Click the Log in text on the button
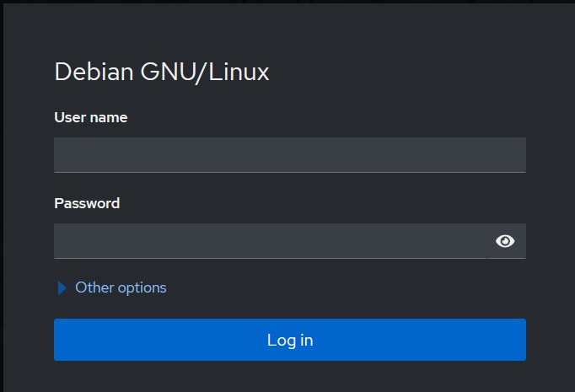The width and height of the screenshot is (575, 392). click(290, 341)
